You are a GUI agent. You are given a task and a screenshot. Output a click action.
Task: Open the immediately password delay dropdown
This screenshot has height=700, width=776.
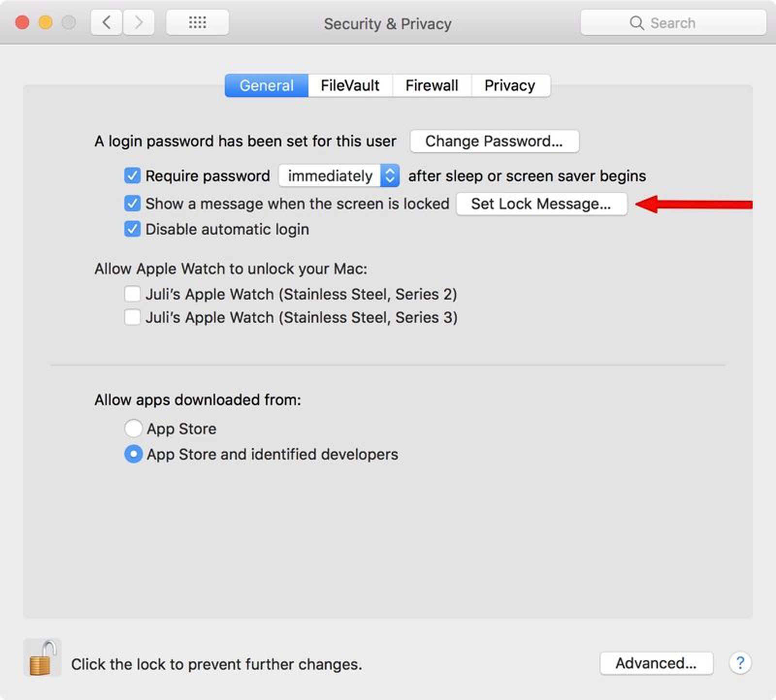[x=339, y=175]
